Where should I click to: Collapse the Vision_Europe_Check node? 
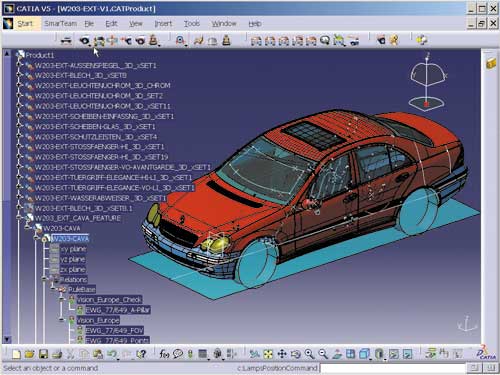(x=61, y=299)
